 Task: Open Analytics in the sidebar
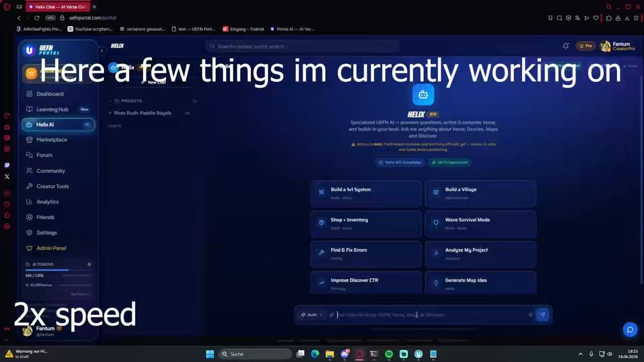[47, 202]
